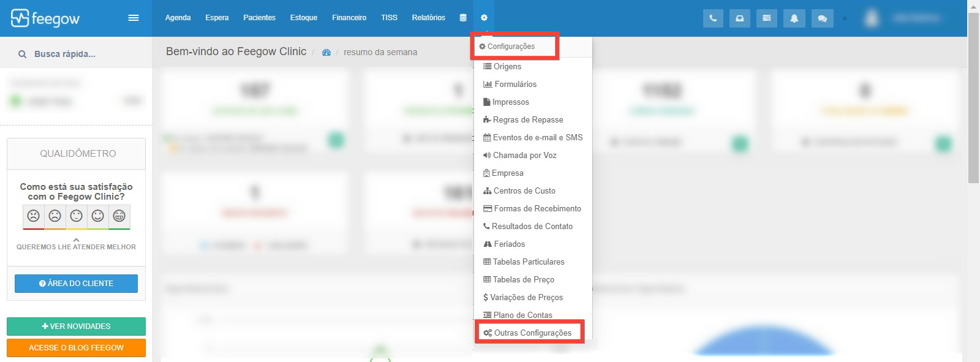Choose Origens from the settings menu
Image resolution: width=980 pixels, height=362 pixels.
(x=533, y=66)
